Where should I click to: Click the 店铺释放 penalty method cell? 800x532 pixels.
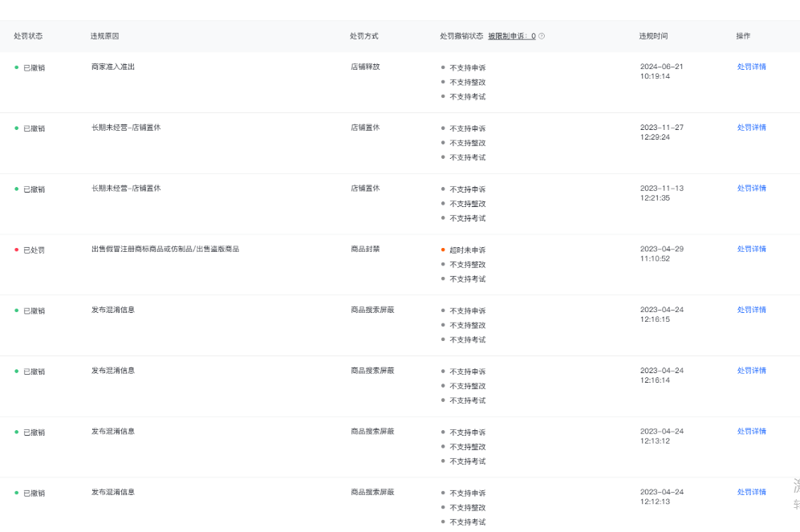pyautogui.click(x=365, y=67)
